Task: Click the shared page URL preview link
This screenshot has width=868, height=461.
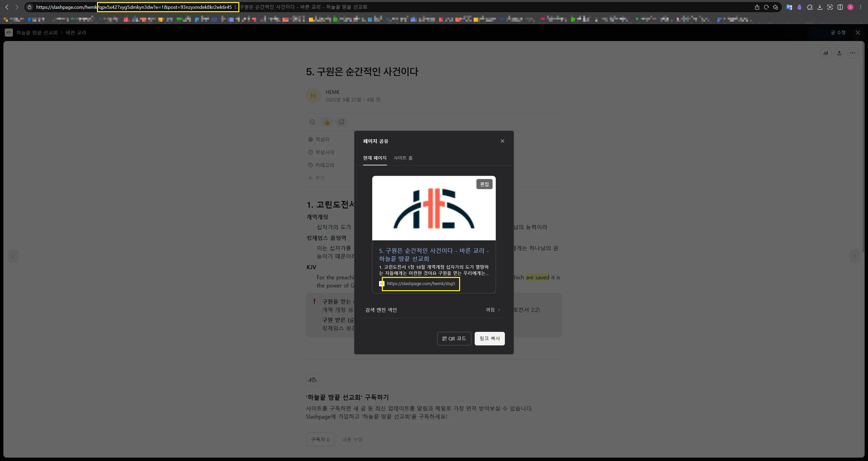Action: tap(421, 284)
